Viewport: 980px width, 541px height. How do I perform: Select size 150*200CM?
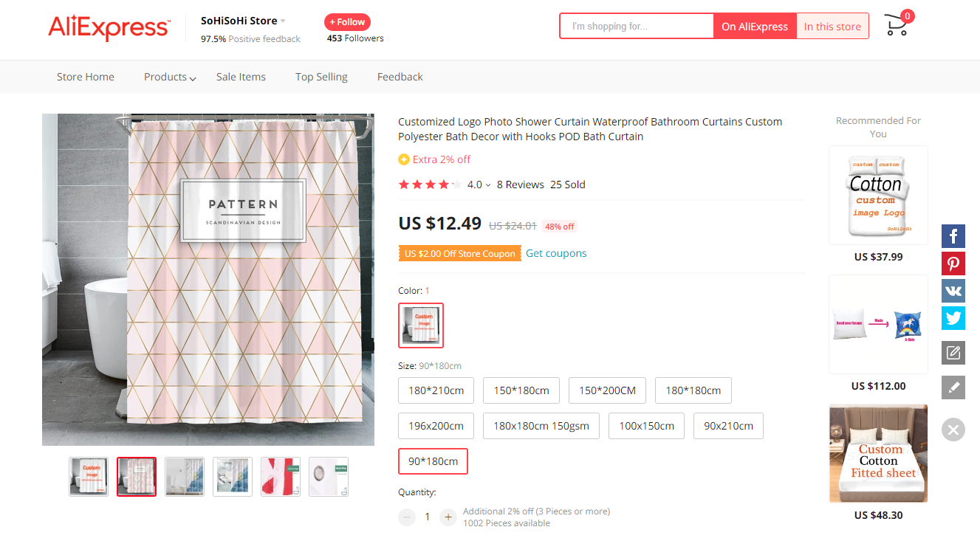coord(607,390)
